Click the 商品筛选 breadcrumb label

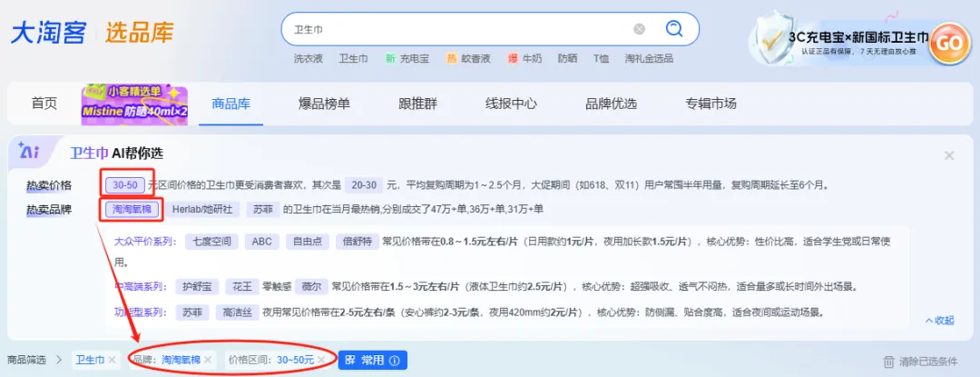[x=27, y=360]
